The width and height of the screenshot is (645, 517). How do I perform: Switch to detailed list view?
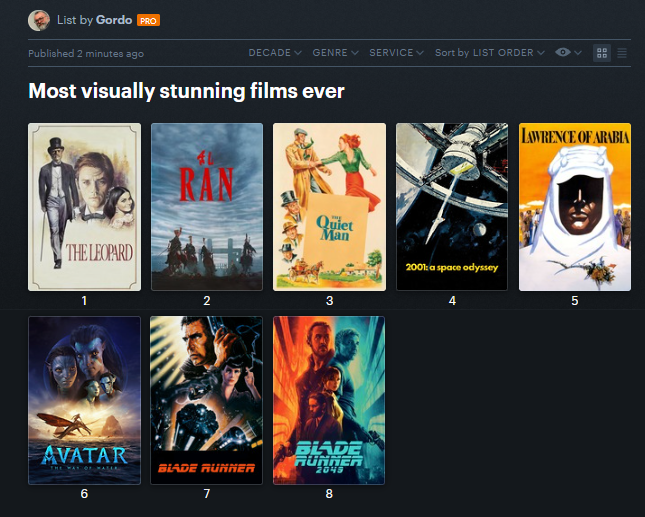click(622, 53)
